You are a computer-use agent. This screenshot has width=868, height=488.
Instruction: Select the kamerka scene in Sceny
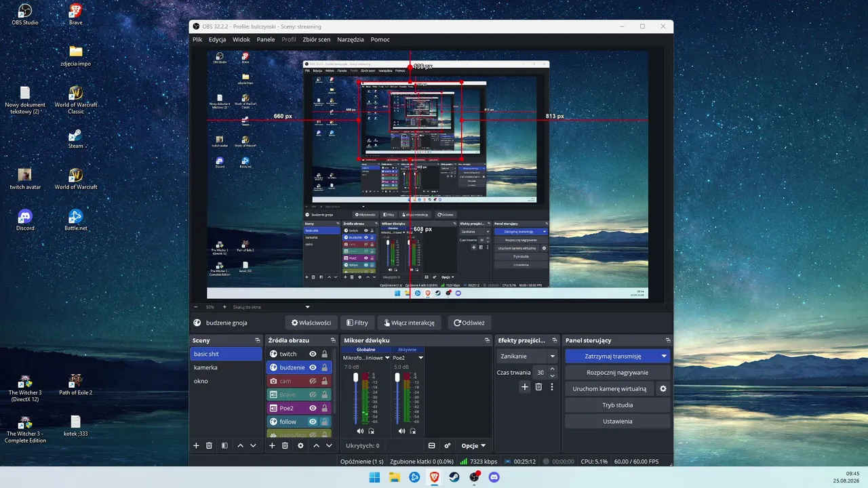(226, 367)
